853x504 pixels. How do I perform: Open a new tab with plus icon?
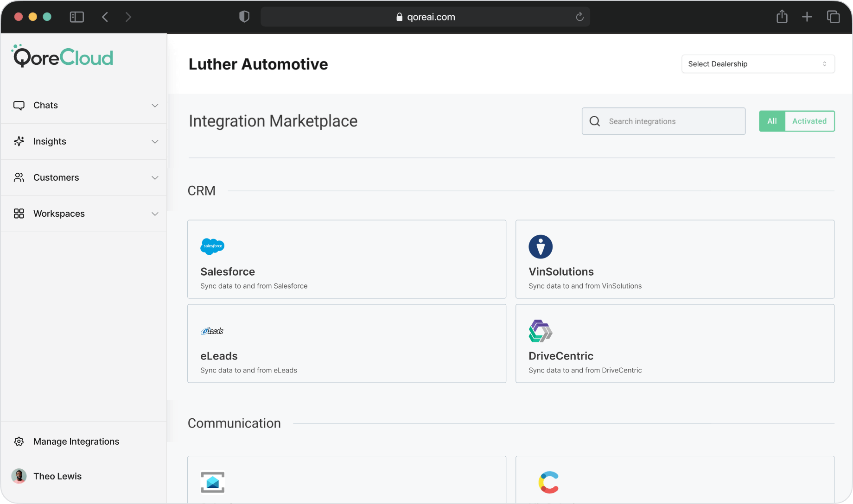807,17
